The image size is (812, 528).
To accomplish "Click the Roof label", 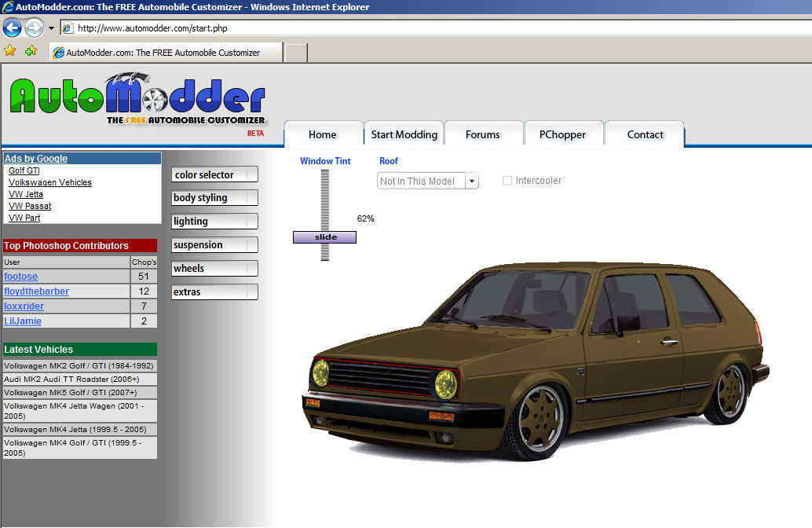I will [x=389, y=161].
